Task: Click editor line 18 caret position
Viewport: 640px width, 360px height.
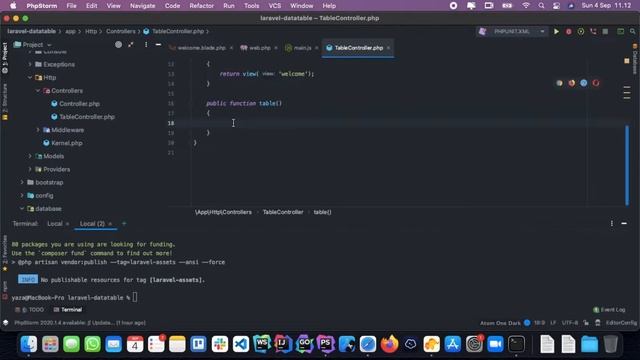Action: [233, 123]
